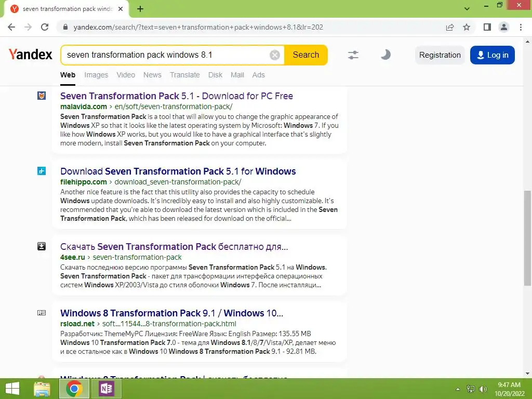Bookmark this page with the star
The image size is (532, 399).
pyautogui.click(x=467, y=27)
